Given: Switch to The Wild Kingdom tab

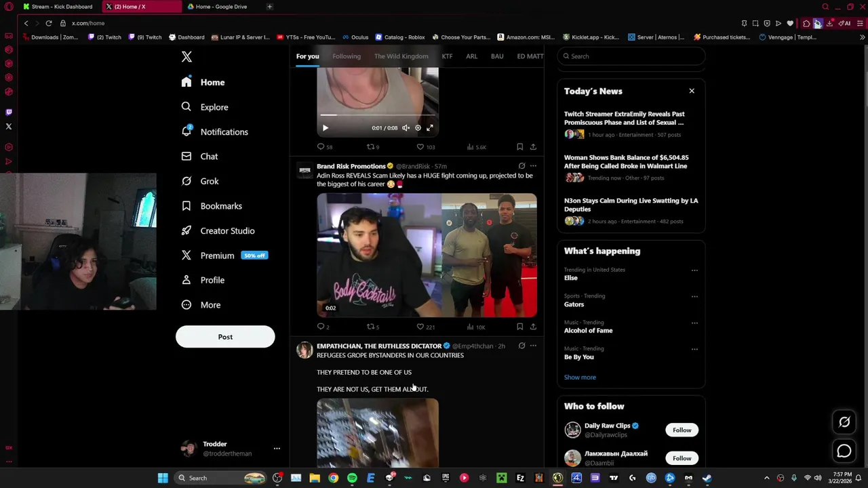Looking at the screenshot, I should tap(401, 56).
